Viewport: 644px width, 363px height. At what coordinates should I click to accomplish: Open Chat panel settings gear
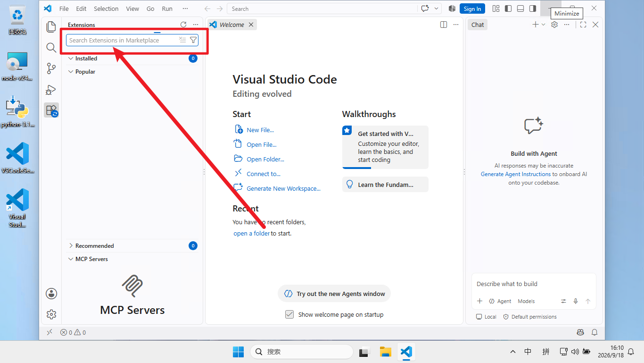[554, 25]
